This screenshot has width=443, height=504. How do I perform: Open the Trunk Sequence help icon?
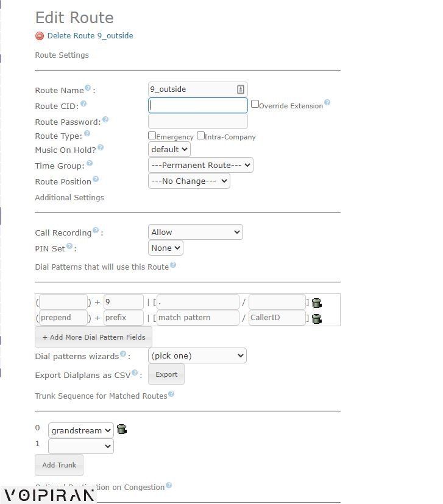[171, 394]
